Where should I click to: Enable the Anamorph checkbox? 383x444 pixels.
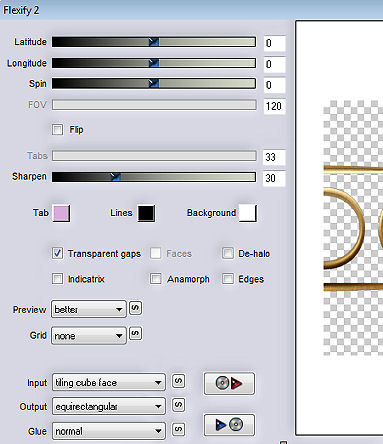156,279
